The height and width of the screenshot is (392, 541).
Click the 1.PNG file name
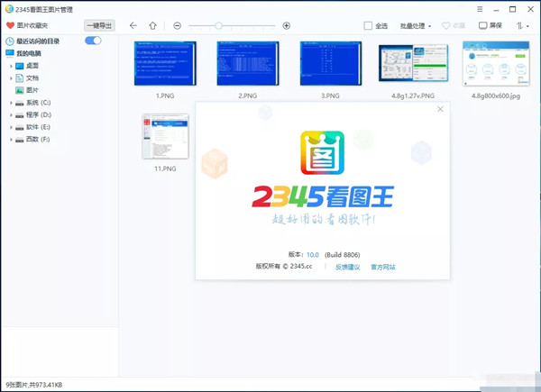(x=165, y=96)
